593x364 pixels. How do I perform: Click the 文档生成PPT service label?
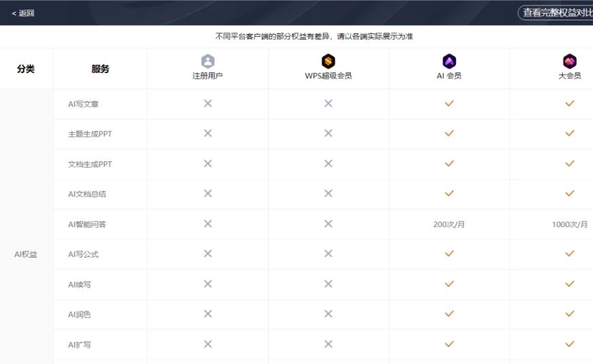click(90, 164)
